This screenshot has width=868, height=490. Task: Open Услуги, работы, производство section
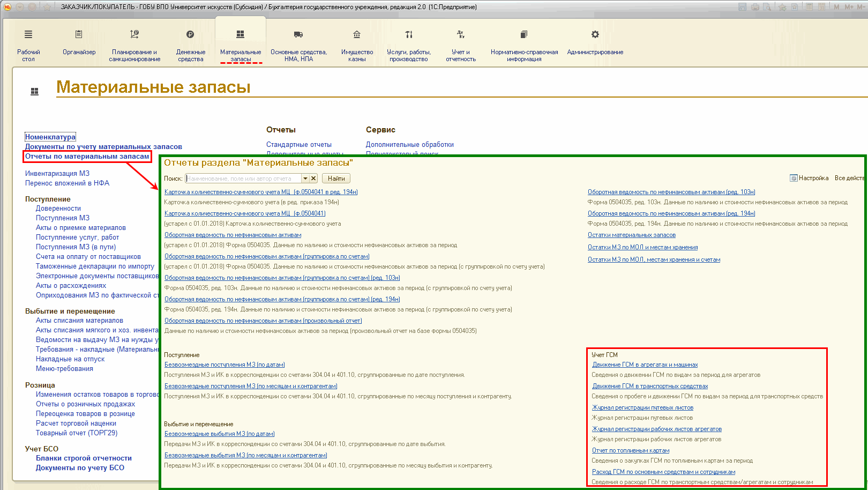click(x=409, y=46)
